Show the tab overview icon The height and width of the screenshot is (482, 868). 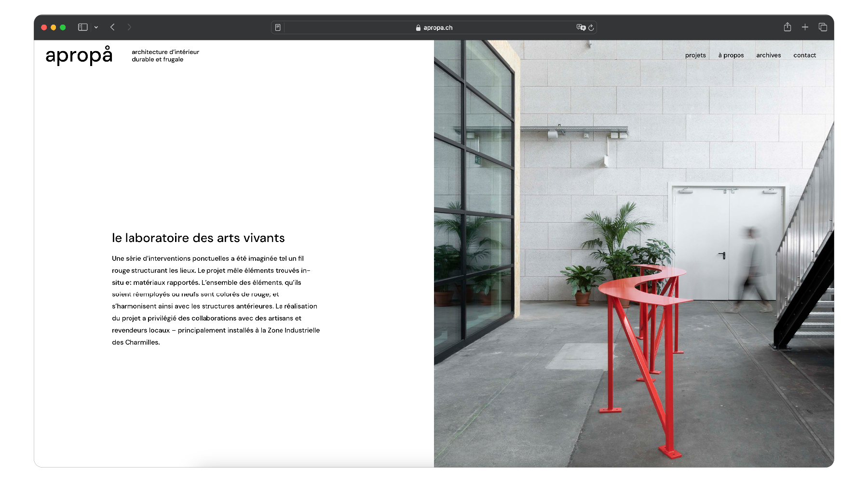(x=823, y=27)
